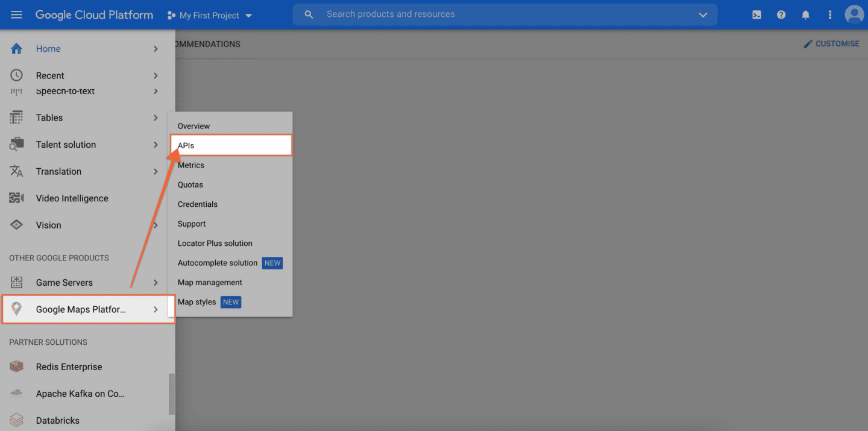868x431 pixels.
Task: Expand the Game Servers submenu chevron
Action: [x=156, y=282]
